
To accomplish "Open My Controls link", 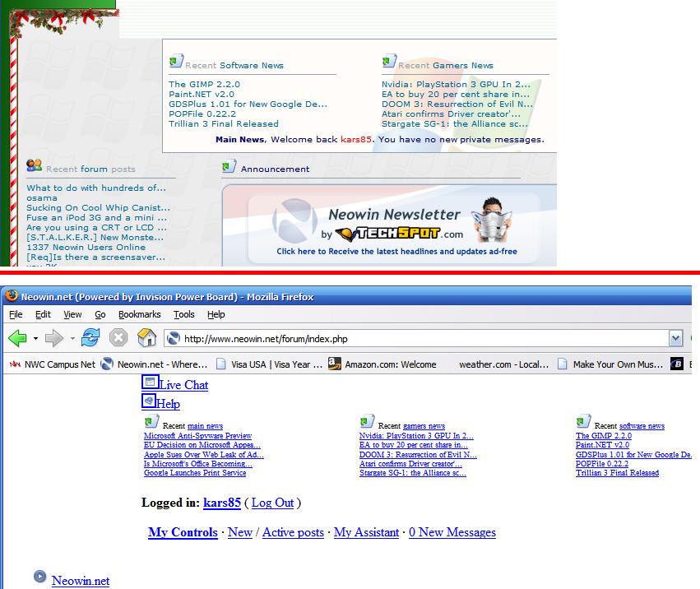I will pyautogui.click(x=183, y=532).
